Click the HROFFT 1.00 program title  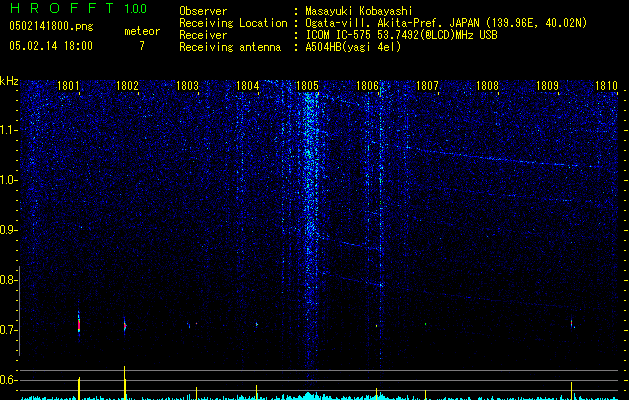[78, 8]
